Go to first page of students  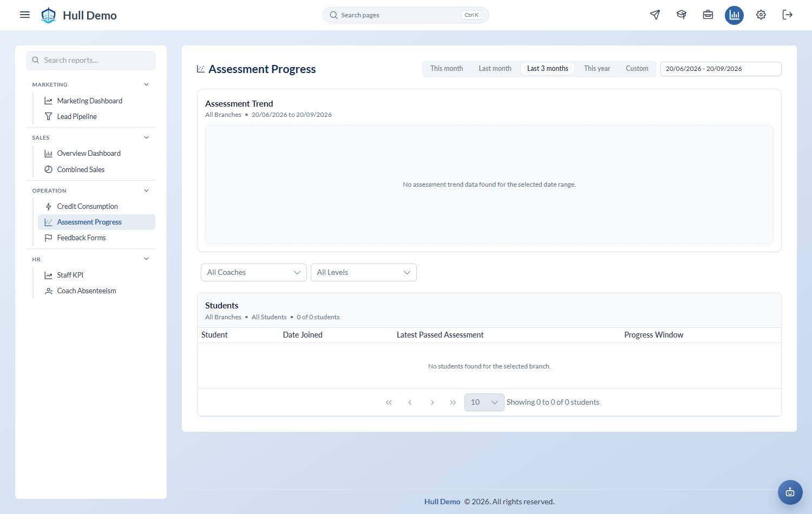coord(389,403)
